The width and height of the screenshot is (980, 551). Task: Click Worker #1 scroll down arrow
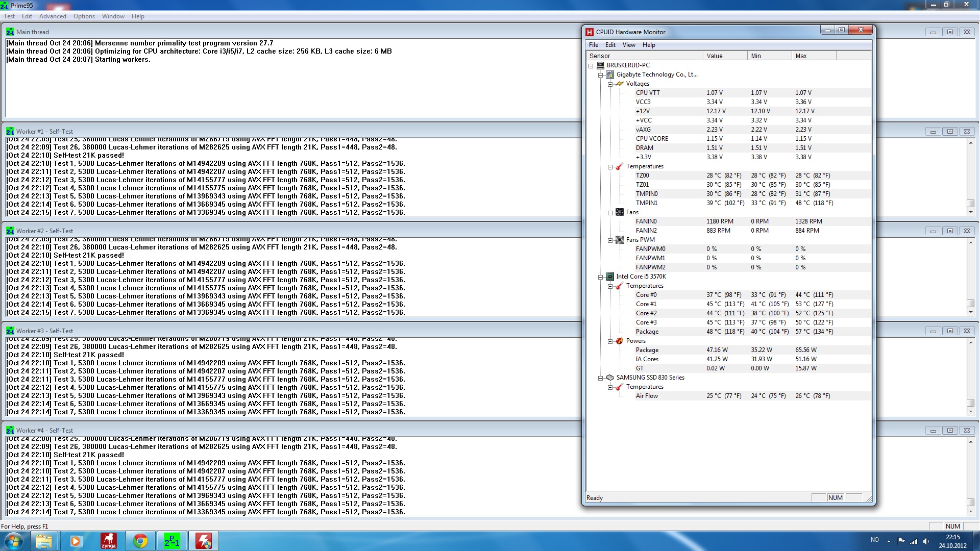pos(970,212)
